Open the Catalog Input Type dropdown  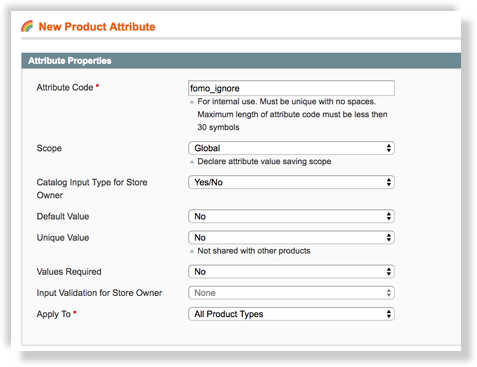click(x=291, y=182)
